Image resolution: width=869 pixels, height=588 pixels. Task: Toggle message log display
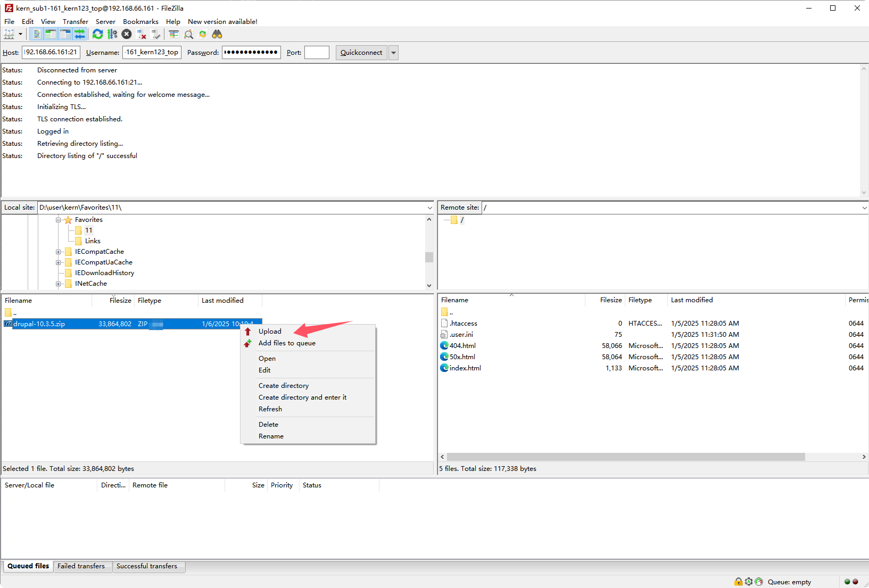tap(36, 35)
